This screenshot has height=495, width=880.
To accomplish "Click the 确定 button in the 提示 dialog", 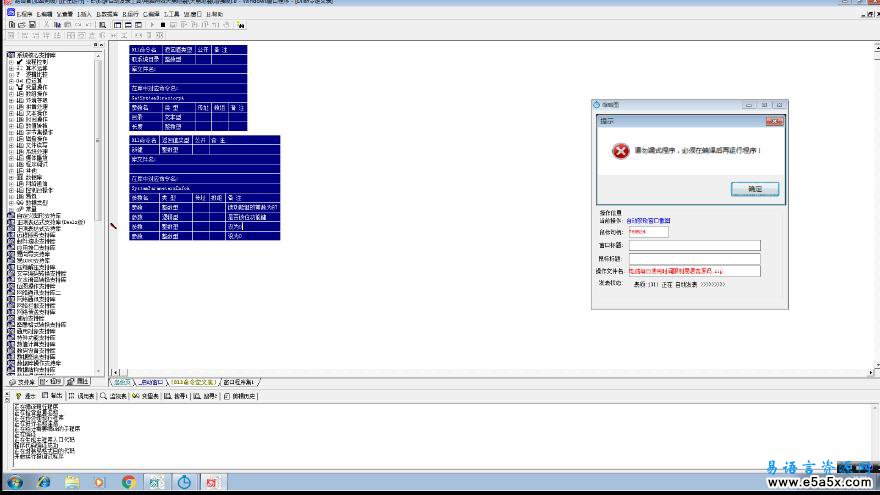I will [x=755, y=189].
